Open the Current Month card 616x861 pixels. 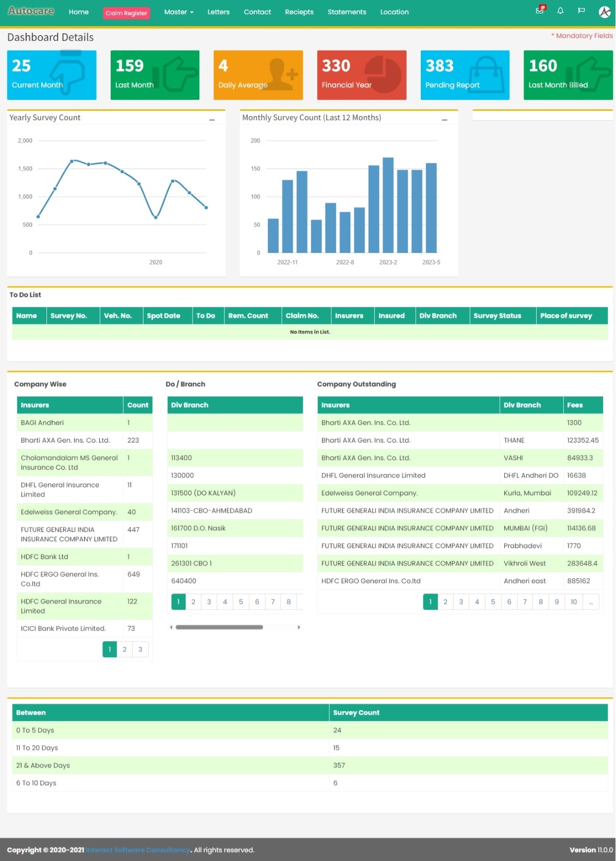[52, 75]
